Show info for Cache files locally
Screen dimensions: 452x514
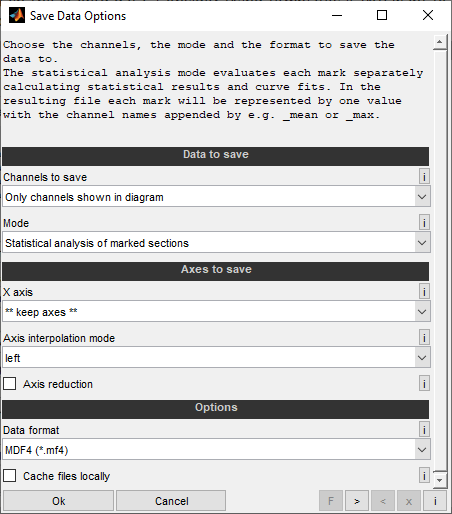[x=424, y=476]
